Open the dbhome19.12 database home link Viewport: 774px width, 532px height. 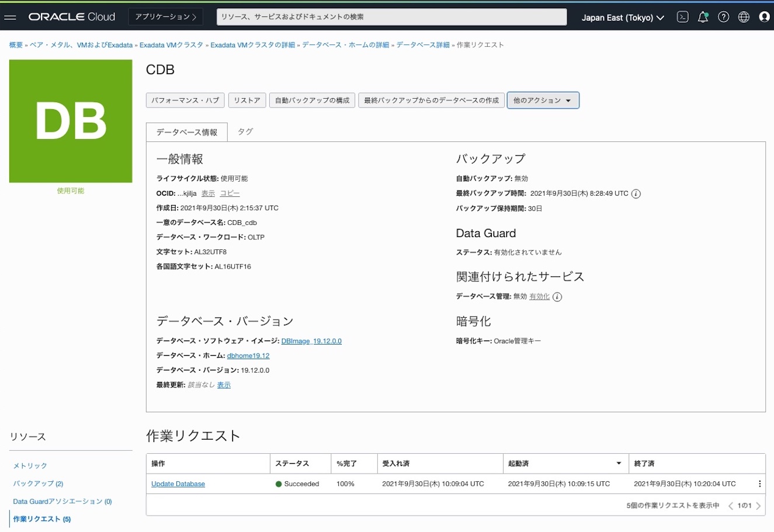click(x=248, y=356)
